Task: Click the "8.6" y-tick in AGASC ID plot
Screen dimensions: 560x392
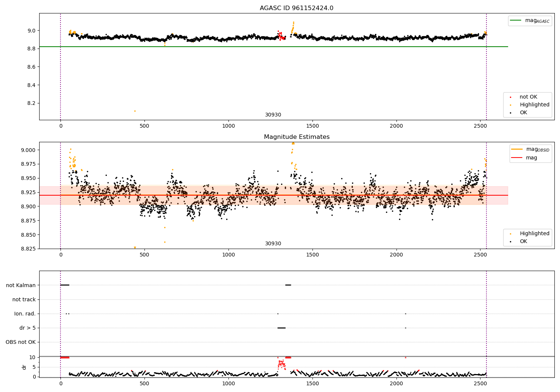Action: (x=32, y=67)
